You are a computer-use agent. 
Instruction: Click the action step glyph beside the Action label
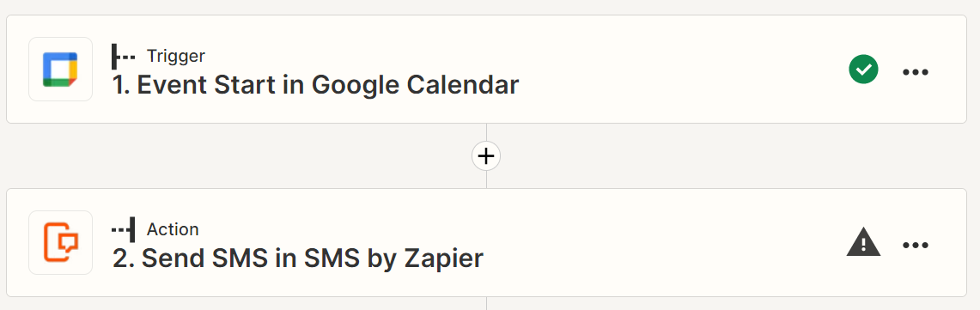point(123,229)
